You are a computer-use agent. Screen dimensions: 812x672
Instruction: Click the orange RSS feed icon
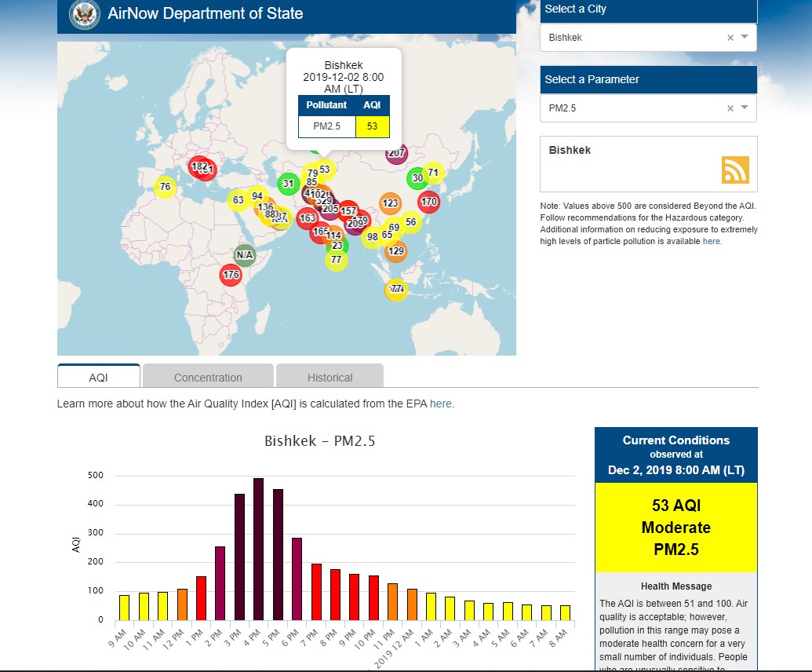735,170
